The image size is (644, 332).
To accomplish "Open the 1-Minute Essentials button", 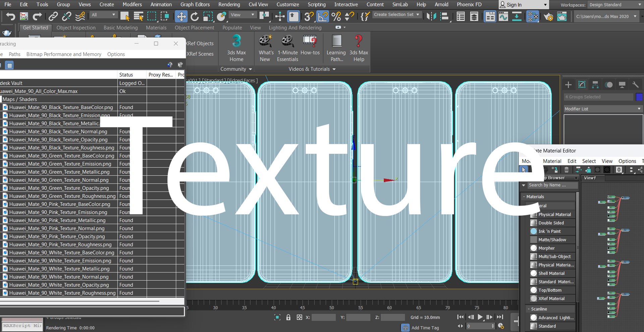I will tap(287, 48).
